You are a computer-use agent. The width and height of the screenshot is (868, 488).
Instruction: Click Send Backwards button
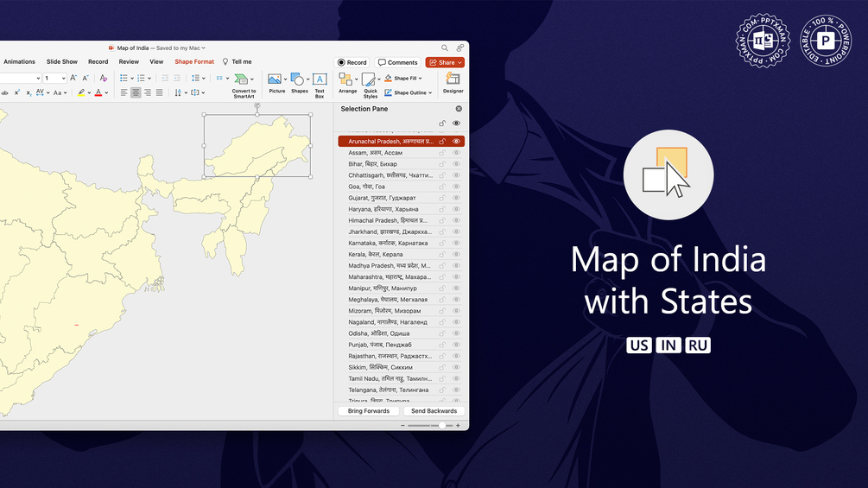tap(434, 411)
